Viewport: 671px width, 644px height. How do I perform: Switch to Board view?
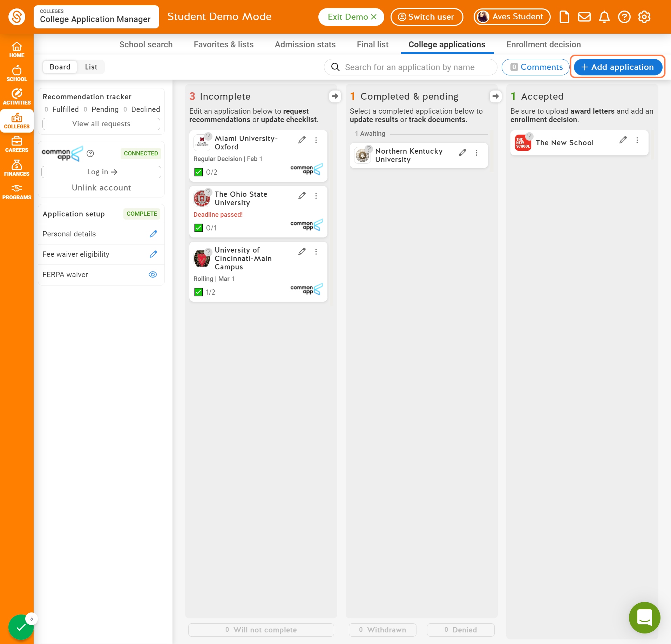point(60,67)
